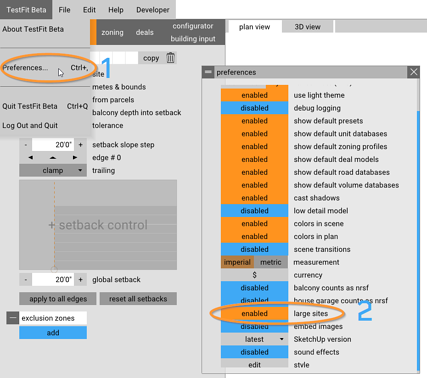Disable the cast shadows setting
This screenshot has width=427, height=378.
pos(254,198)
